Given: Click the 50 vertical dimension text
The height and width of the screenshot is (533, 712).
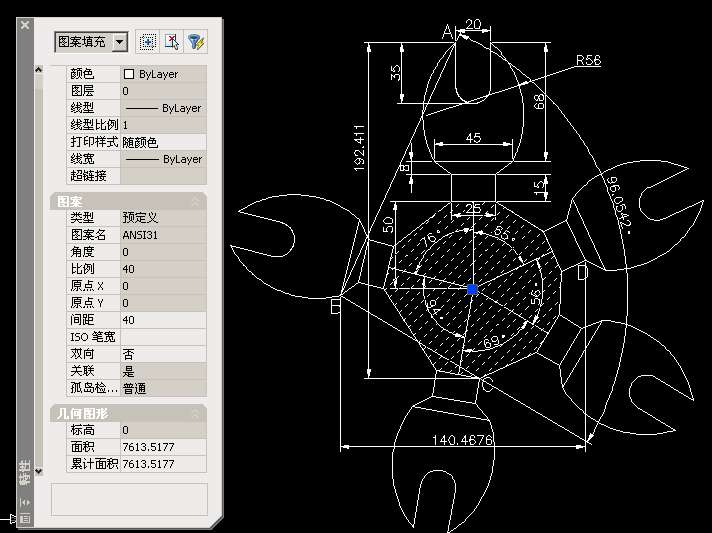Looking at the screenshot, I should point(387,225).
